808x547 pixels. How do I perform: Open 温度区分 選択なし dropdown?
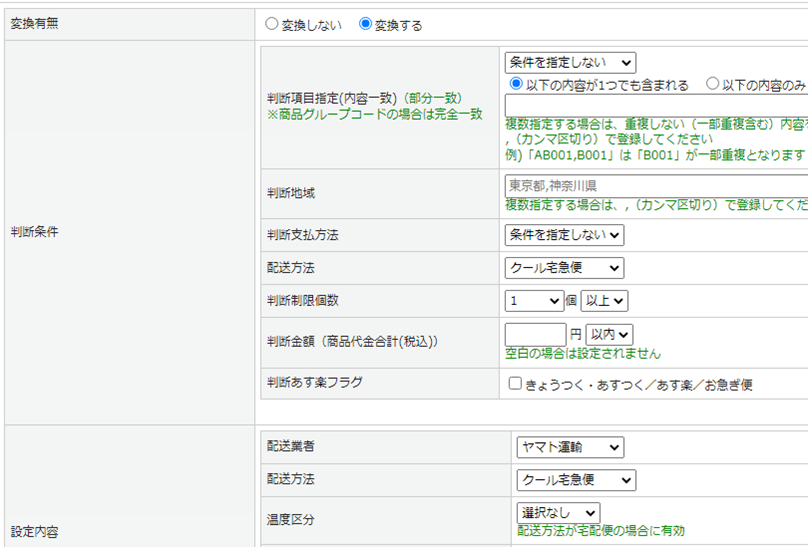[559, 513]
